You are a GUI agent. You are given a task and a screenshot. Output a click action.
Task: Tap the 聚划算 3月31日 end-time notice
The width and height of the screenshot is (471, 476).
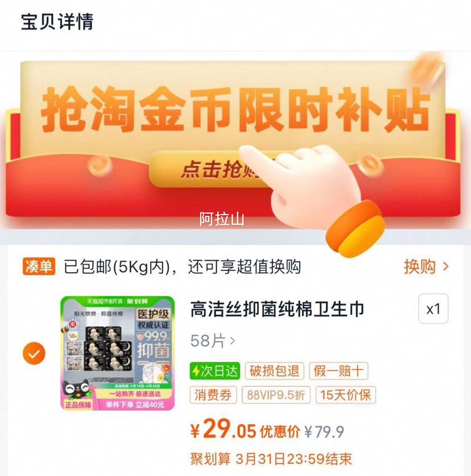[x=271, y=459]
